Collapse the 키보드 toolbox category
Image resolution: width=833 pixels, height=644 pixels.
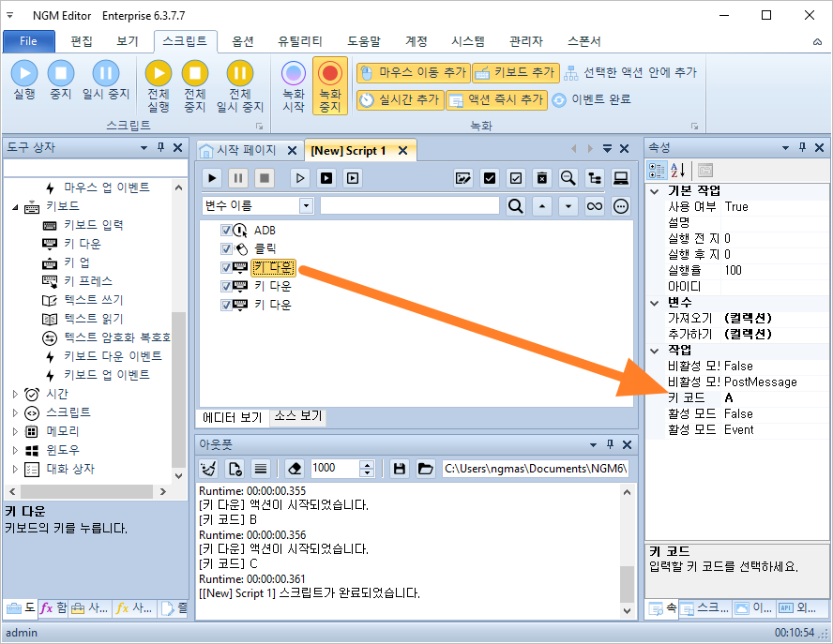tap(15, 206)
